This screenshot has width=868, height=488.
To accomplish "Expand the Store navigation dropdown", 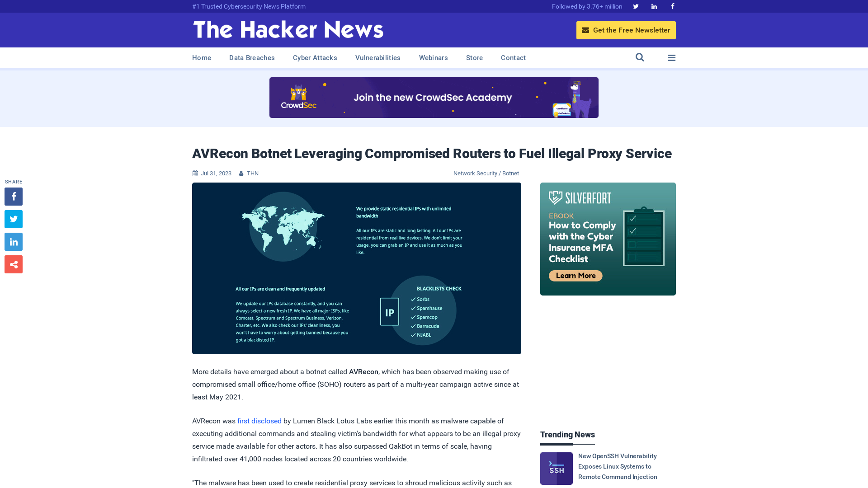I will (x=474, y=58).
